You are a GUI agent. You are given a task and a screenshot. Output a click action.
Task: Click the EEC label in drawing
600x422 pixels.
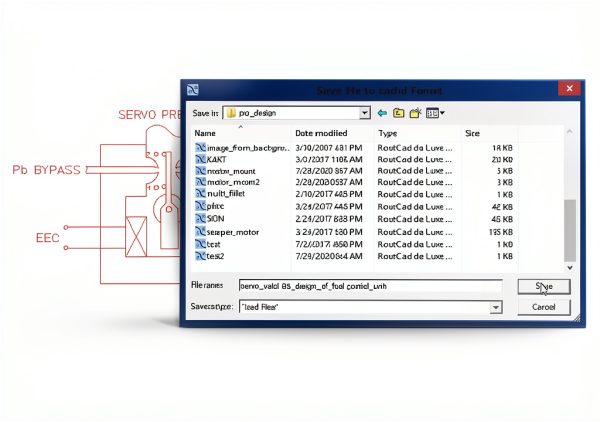coord(47,238)
